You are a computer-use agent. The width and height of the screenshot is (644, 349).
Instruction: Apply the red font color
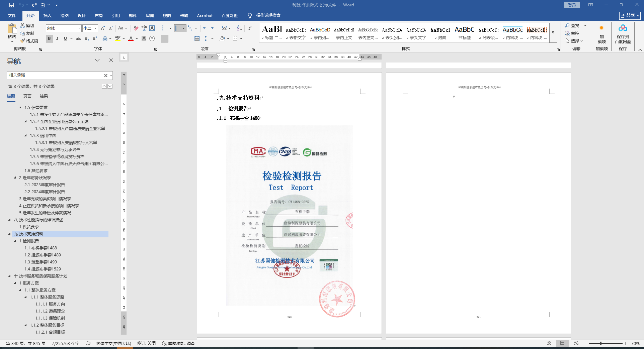131,38
